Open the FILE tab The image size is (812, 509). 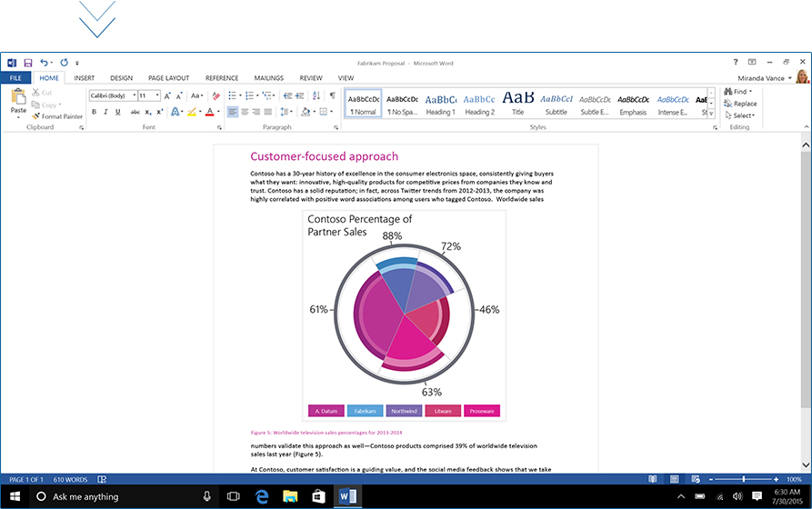coord(15,78)
